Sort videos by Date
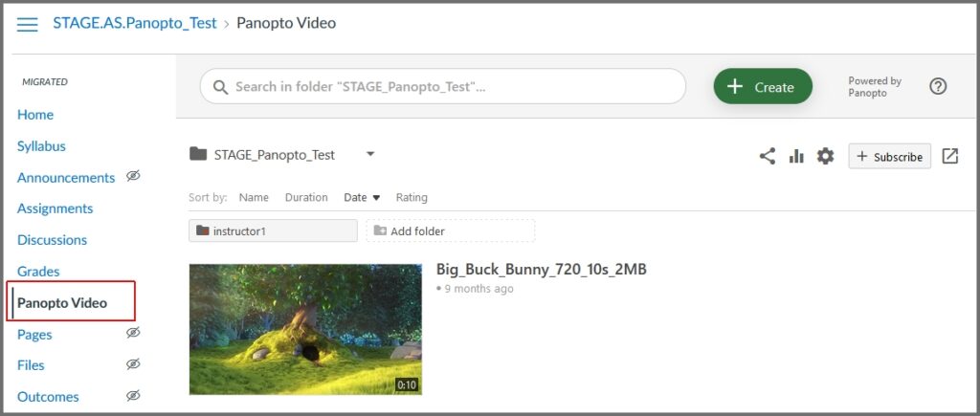Image resolution: width=980 pixels, height=416 pixels. (362, 197)
